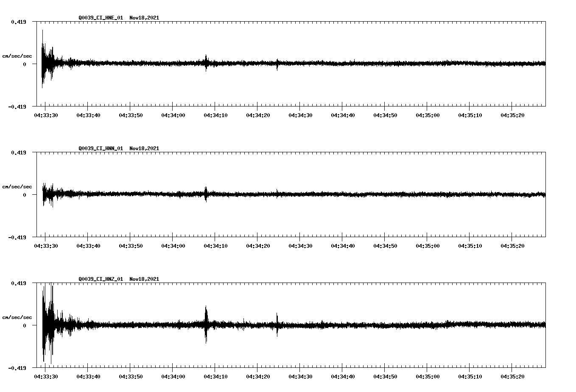Click the 04:35:00 time label under HNE plot
The width and height of the screenshot is (576, 392).
pyautogui.click(x=428, y=115)
